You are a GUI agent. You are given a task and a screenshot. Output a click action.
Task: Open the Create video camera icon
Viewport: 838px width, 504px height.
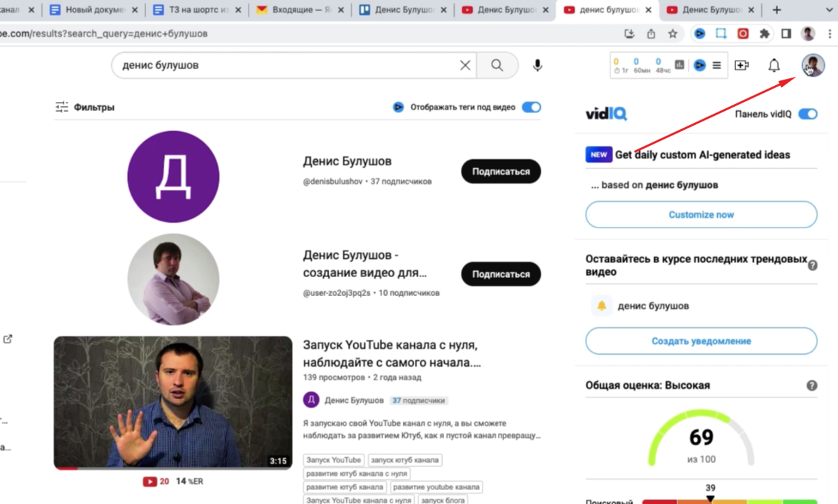[x=742, y=65]
